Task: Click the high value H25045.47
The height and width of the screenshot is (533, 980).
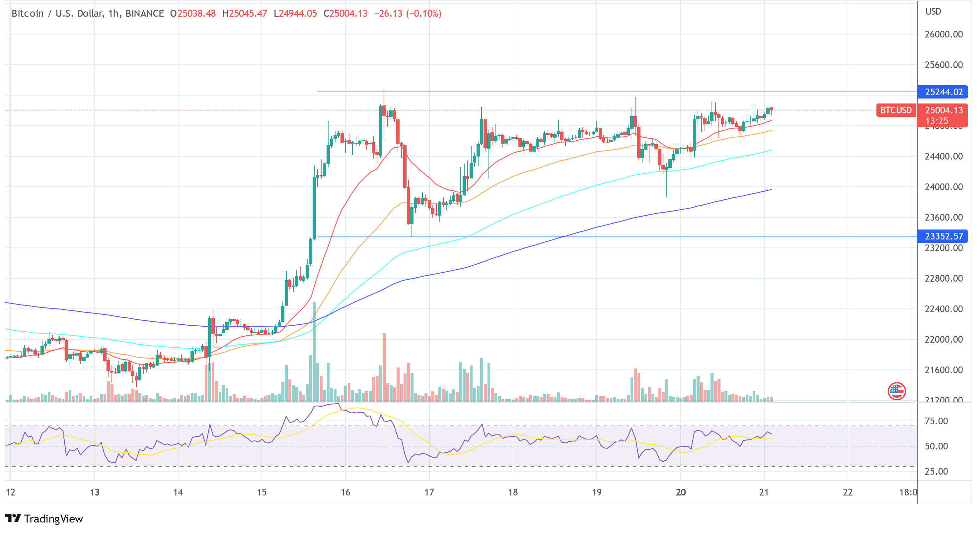Action: [x=245, y=13]
